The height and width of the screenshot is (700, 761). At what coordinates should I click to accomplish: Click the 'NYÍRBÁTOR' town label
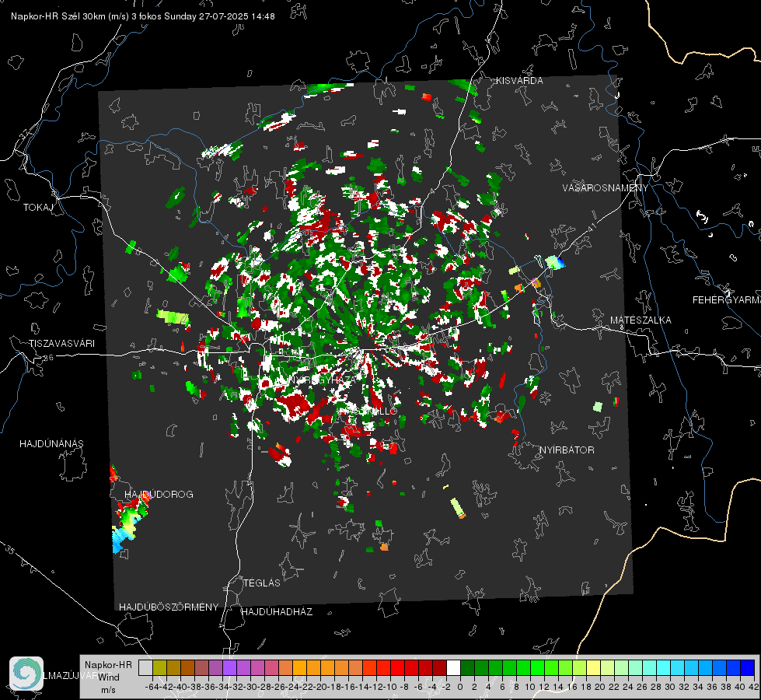(567, 450)
